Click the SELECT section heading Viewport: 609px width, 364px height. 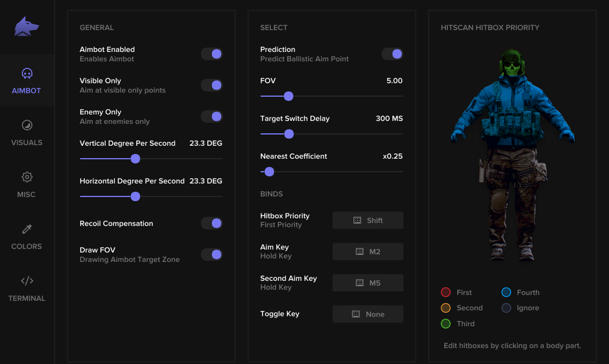coord(274,28)
